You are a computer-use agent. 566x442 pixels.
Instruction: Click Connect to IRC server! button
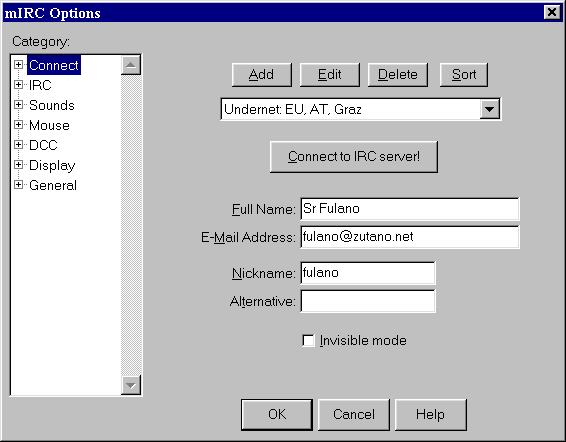(354, 157)
